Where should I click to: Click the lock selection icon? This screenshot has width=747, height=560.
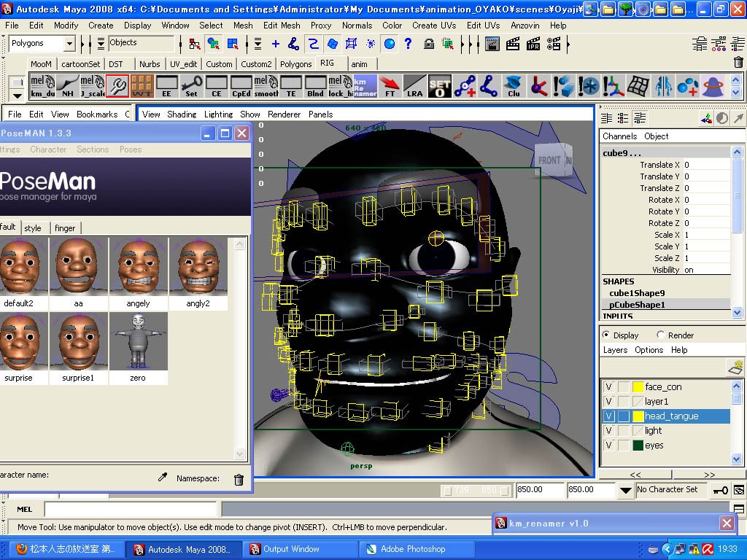429,44
